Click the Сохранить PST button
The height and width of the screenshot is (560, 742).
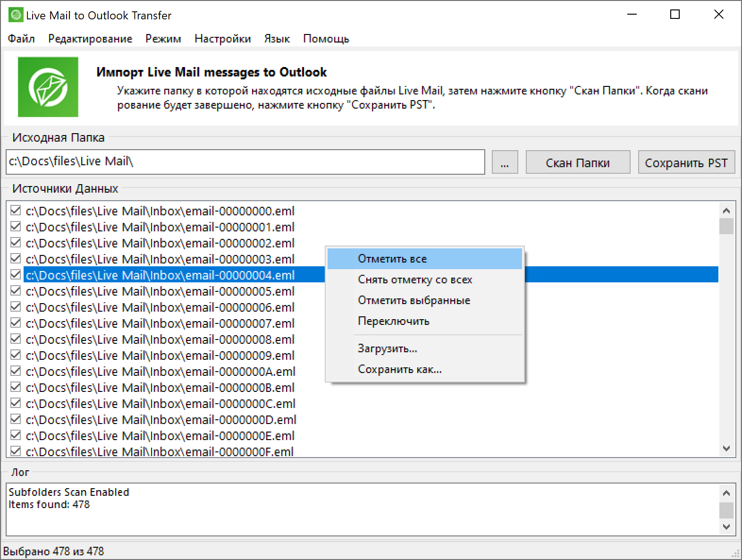click(x=686, y=162)
